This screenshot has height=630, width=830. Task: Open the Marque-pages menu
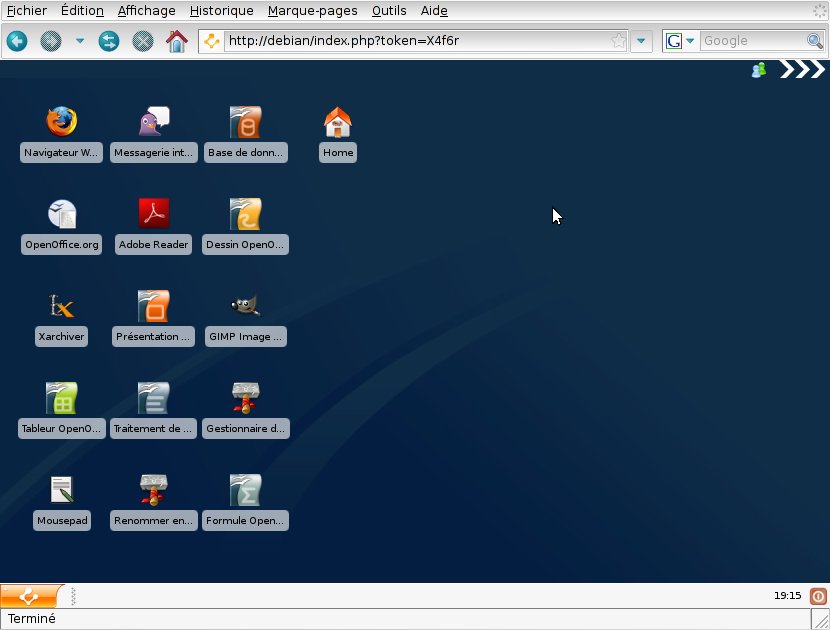(312, 11)
